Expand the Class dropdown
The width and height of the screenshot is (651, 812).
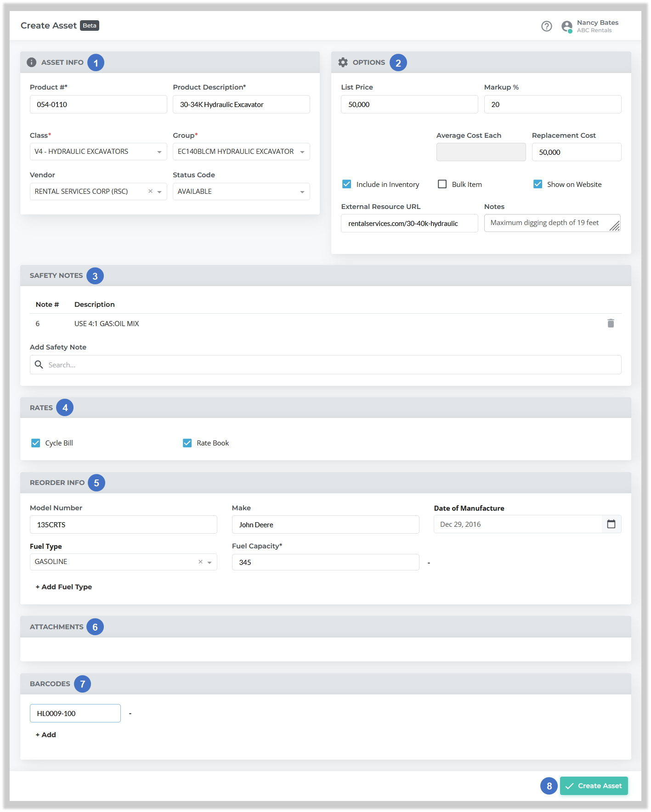click(159, 152)
